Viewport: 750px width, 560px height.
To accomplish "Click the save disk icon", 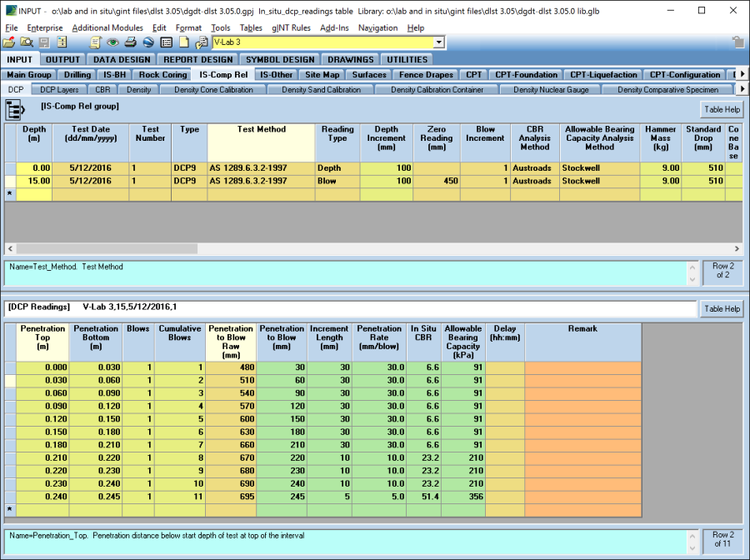I will (43, 42).
